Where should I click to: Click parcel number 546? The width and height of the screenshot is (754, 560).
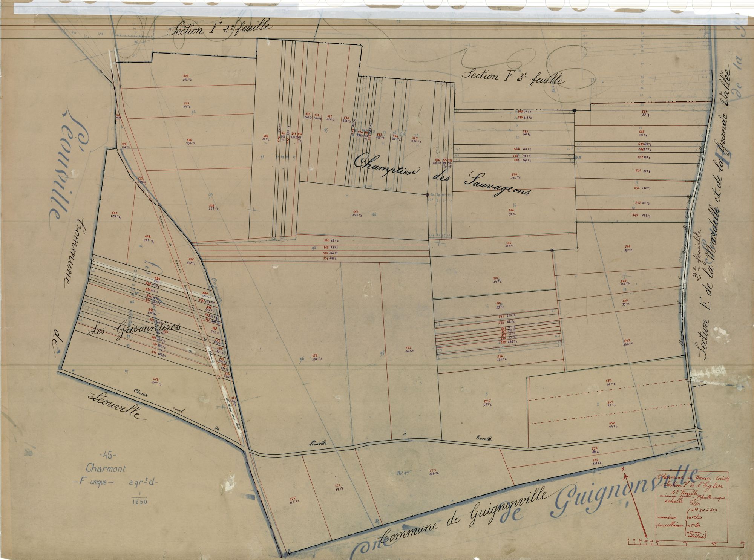(627, 246)
